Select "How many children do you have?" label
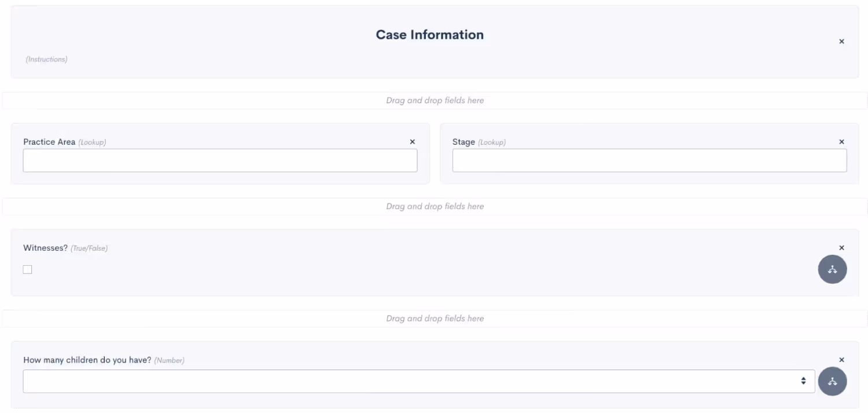Viewport: 868px width, 413px height. [87, 360]
